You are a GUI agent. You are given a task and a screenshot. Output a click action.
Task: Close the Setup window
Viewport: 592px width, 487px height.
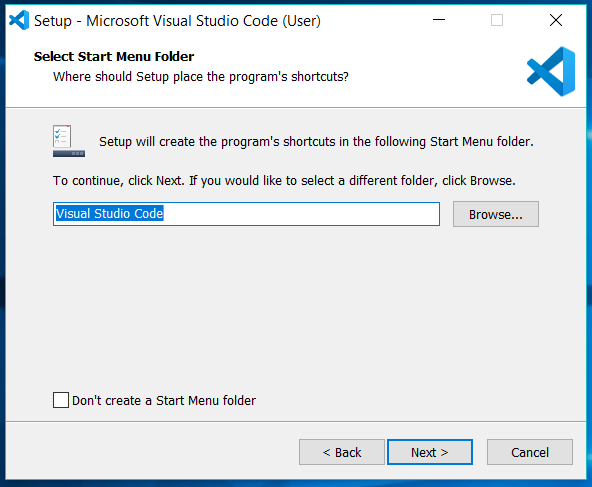coord(556,20)
